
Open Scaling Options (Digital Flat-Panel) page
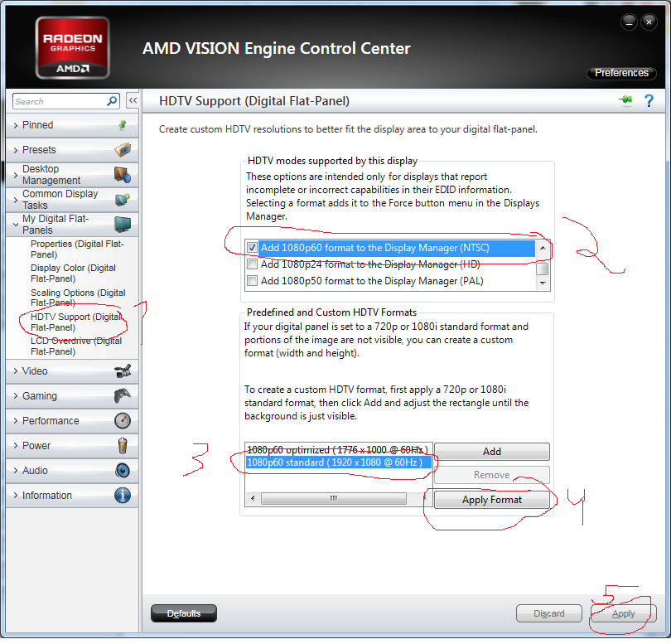[x=78, y=298]
